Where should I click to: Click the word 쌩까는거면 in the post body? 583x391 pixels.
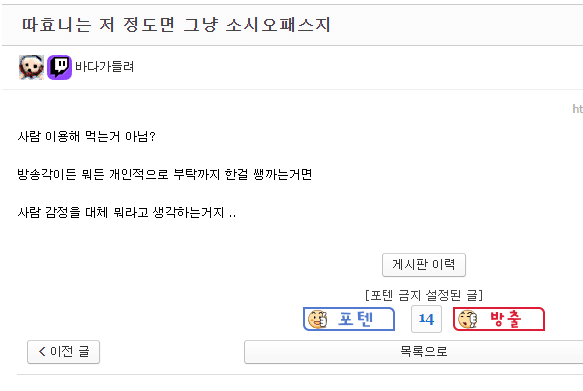point(283,174)
